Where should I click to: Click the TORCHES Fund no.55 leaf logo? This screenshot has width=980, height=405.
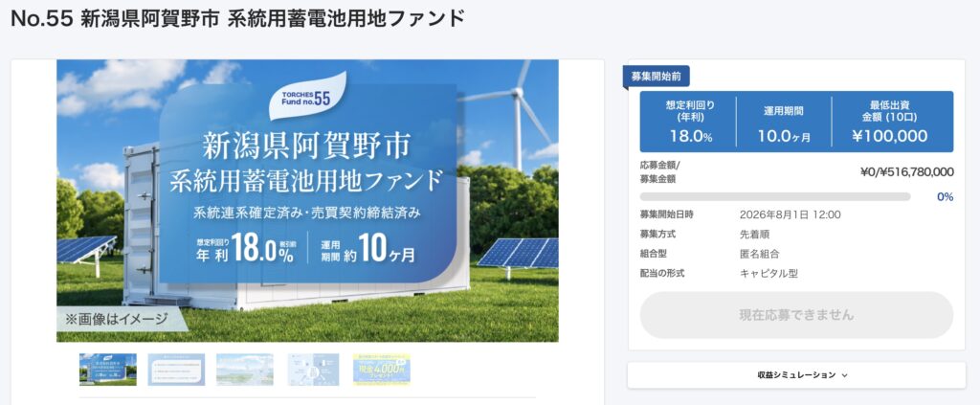pyautogui.click(x=307, y=97)
